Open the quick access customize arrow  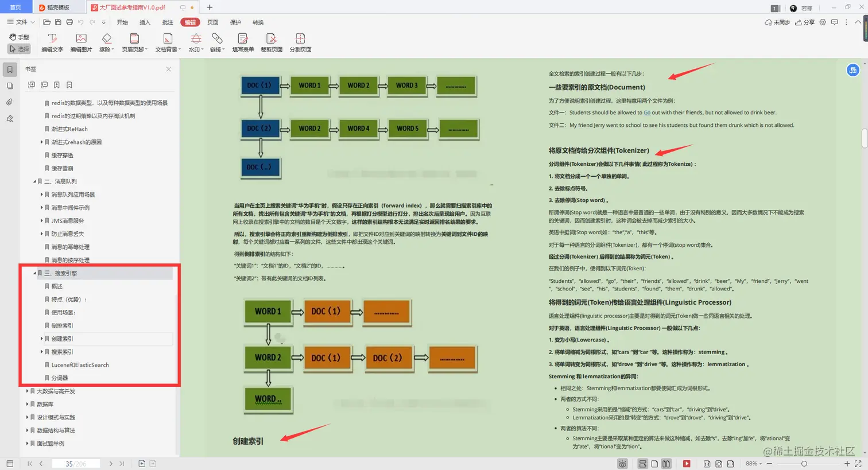click(103, 22)
